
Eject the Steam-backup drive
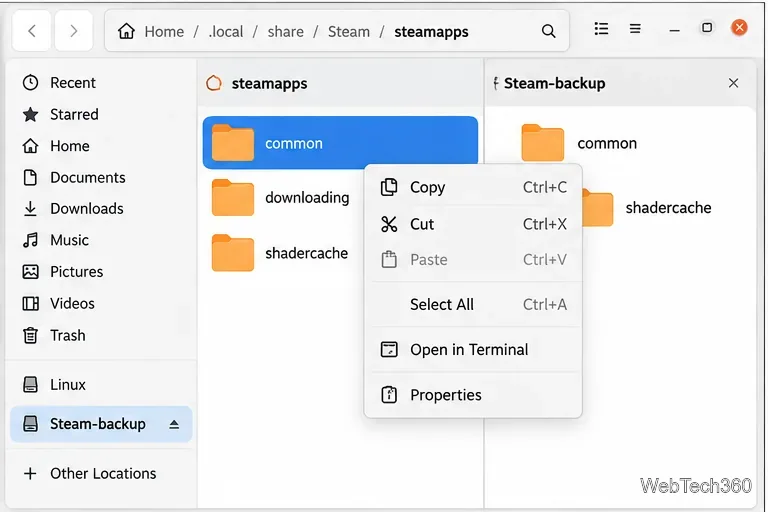point(174,424)
